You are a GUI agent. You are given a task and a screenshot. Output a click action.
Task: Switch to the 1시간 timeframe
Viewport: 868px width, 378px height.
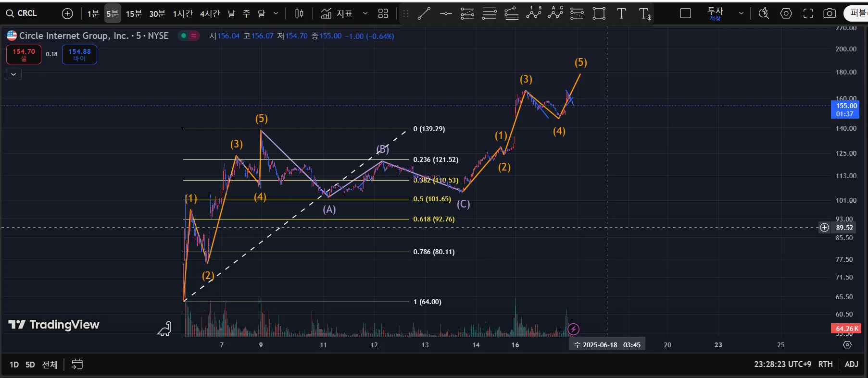point(183,13)
